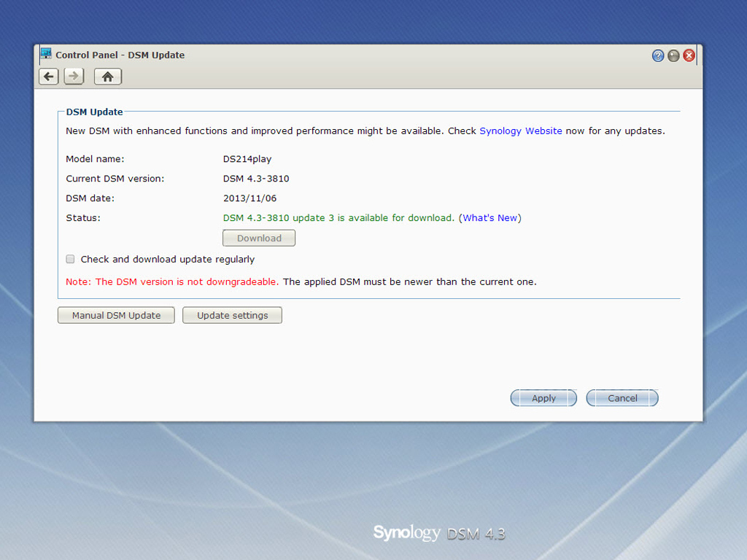
Task: Select the DSM date 2013/11/06
Action: point(249,198)
